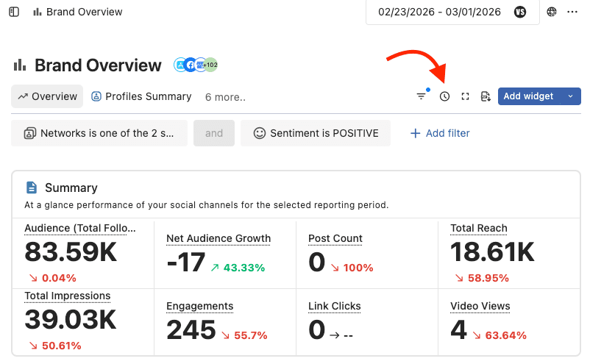590x364 pixels.
Task: Edit the Sentiment is POSITIVE filter chip
Action: click(x=316, y=133)
